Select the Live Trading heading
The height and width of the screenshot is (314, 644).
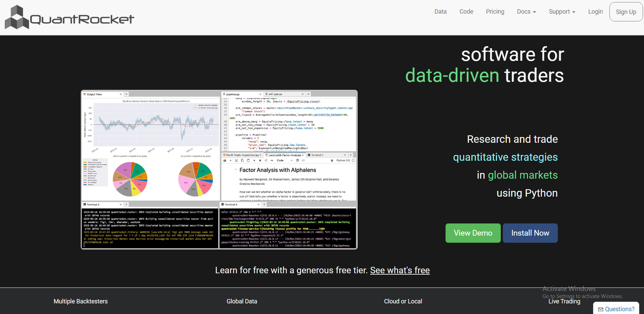pyautogui.click(x=564, y=301)
